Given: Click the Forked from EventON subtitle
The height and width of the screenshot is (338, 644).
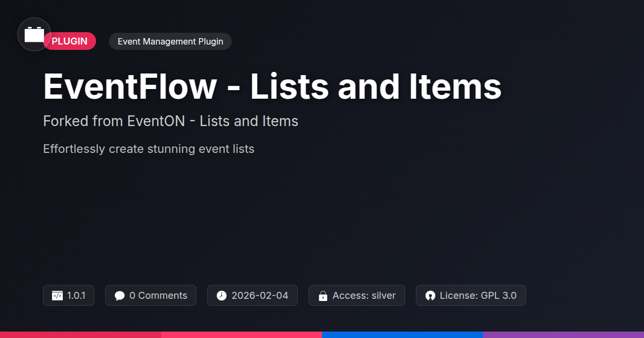Looking at the screenshot, I should click(x=171, y=121).
